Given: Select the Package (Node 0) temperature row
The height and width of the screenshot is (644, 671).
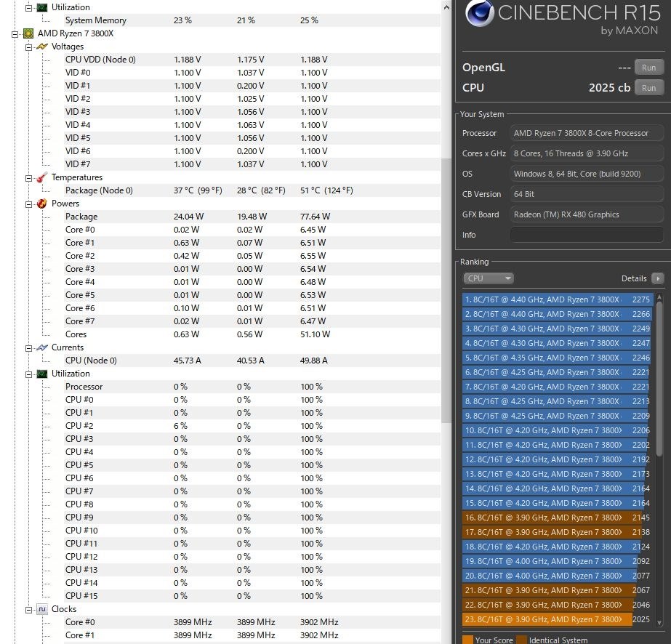Looking at the screenshot, I should [x=252, y=190].
